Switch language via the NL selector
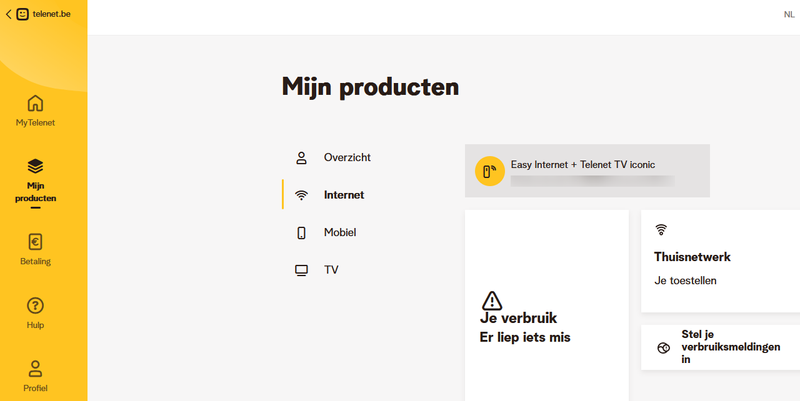800x401 pixels. pos(789,15)
